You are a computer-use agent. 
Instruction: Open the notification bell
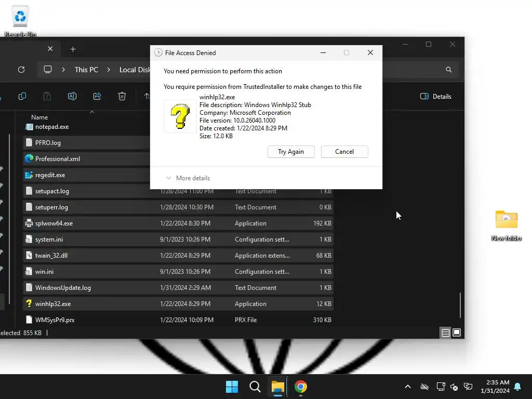tap(518, 387)
